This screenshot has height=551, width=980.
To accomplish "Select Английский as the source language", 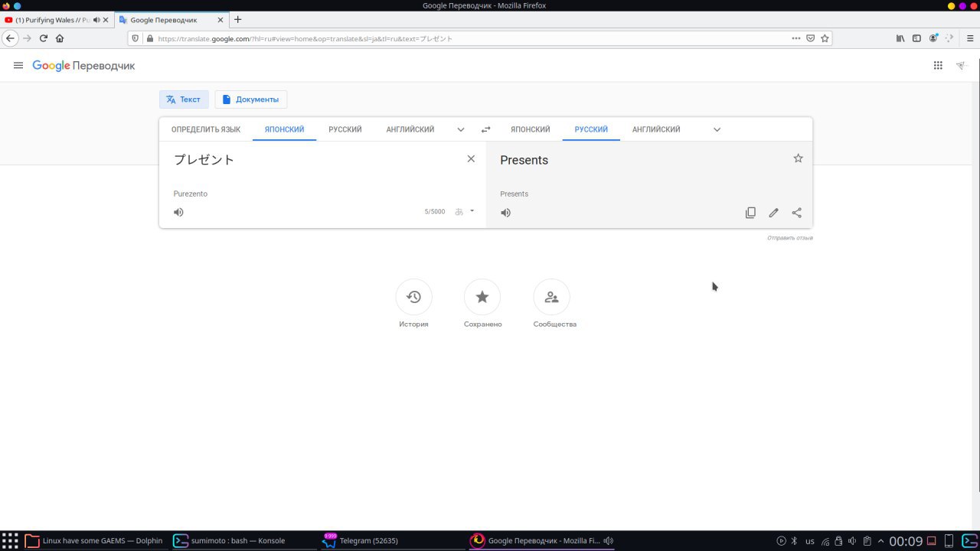I will 410,129.
